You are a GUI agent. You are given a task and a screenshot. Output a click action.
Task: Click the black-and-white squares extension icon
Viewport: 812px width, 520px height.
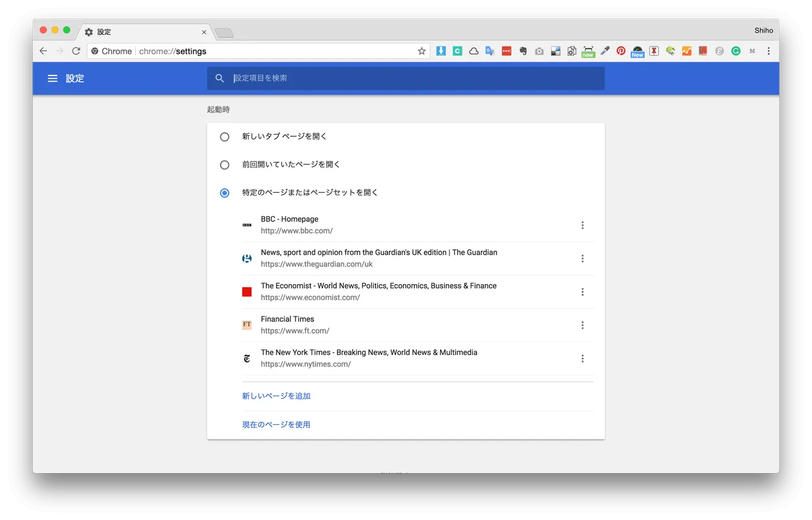(556, 51)
